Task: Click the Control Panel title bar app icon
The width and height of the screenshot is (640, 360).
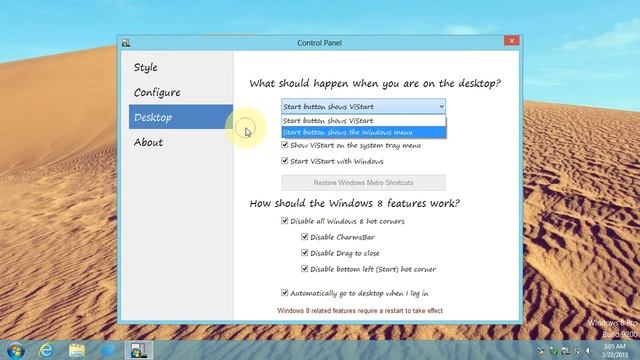Action: (126, 43)
